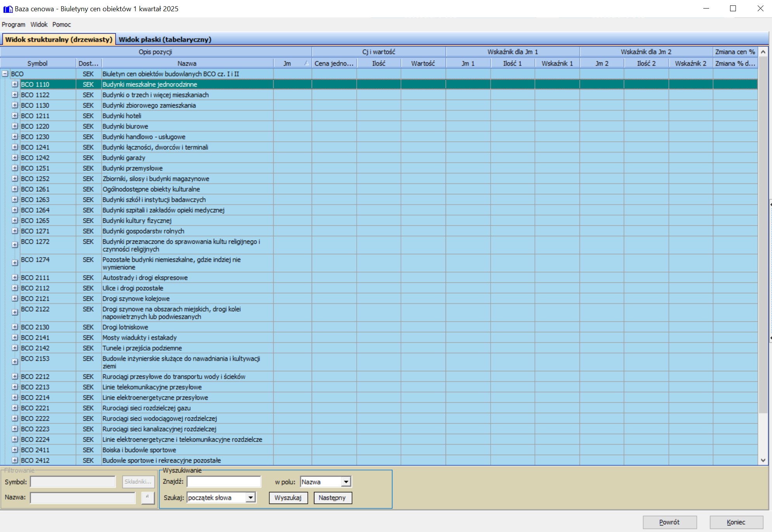Open the Szukaj 'początek słowa' dropdown
This screenshot has width=772, height=532.
point(251,497)
